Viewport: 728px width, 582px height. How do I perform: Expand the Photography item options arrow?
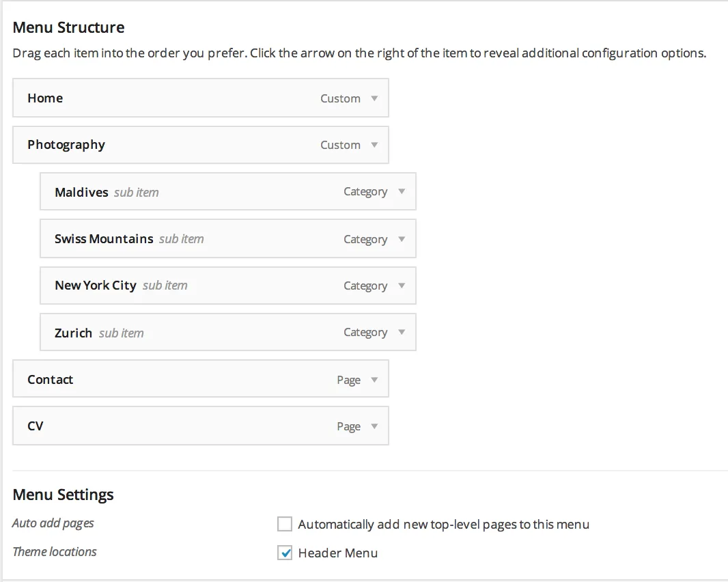point(374,145)
